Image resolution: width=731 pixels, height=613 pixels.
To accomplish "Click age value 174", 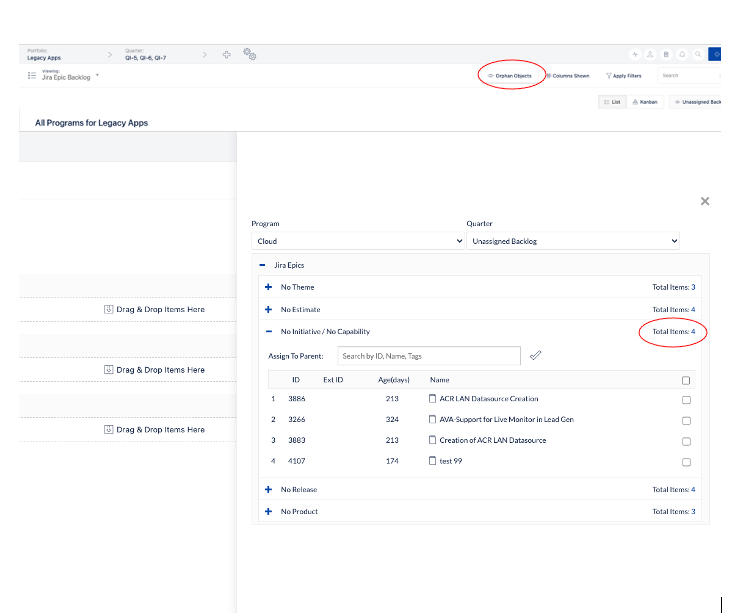I will (x=392, y=461).
